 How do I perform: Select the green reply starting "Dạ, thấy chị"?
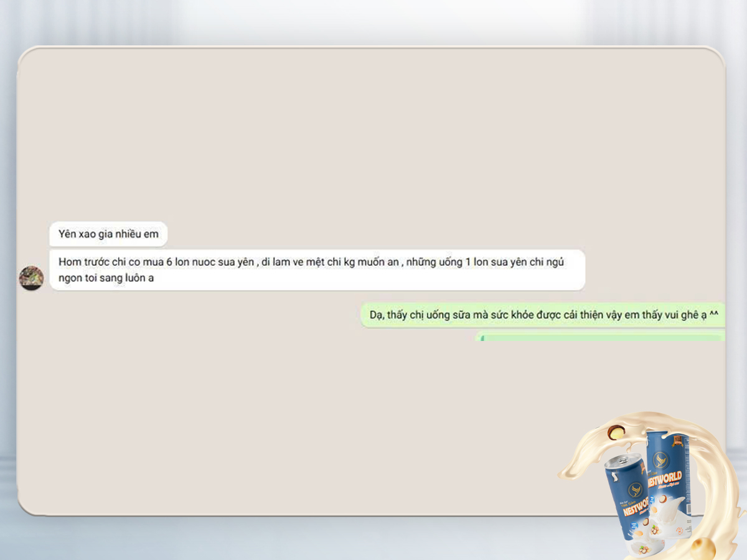point(543,315)
